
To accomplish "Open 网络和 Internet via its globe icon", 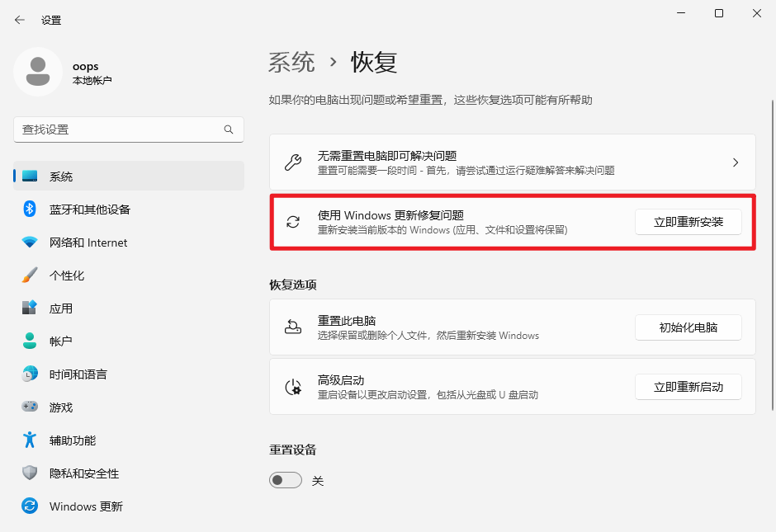I will [x=29, y=242].
